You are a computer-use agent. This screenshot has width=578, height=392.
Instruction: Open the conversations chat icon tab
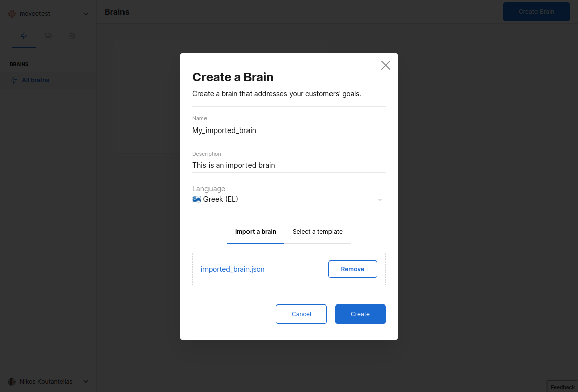pos(48,36)
